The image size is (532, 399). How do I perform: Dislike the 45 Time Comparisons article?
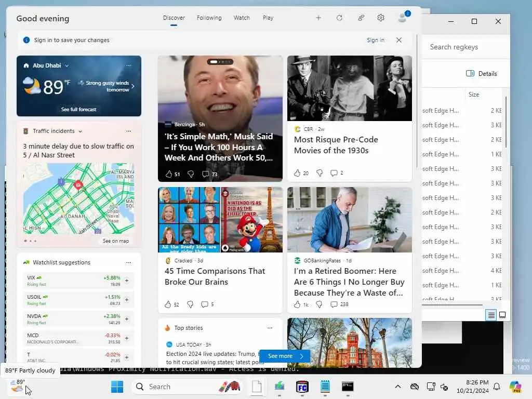(x=190, y=304)
